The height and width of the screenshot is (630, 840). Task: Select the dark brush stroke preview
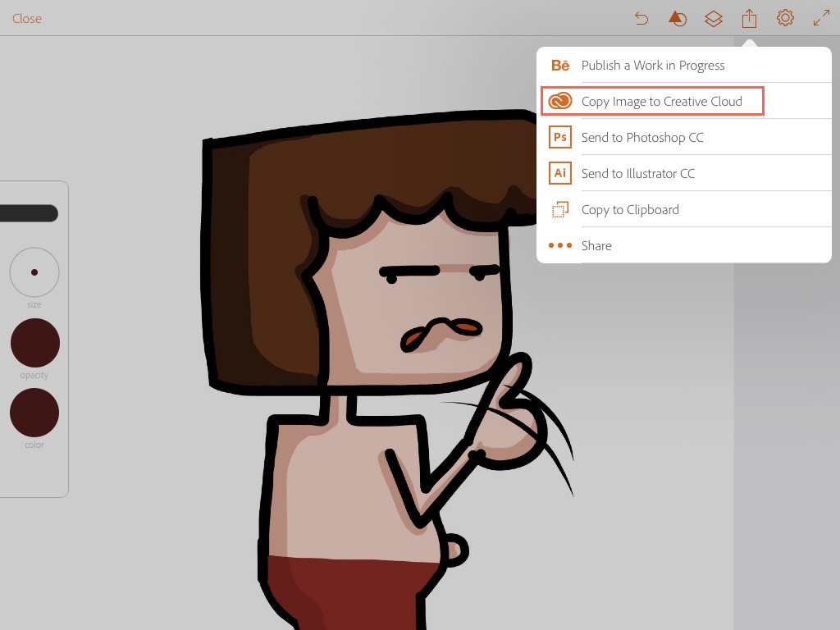coord(29,213)
